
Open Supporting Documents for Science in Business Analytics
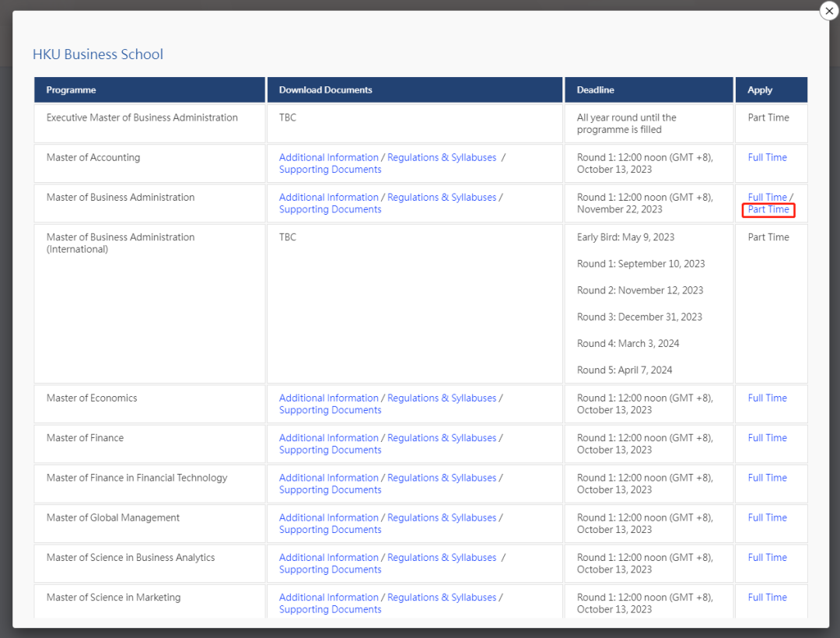pyautogui.click(x=330, y=570)
